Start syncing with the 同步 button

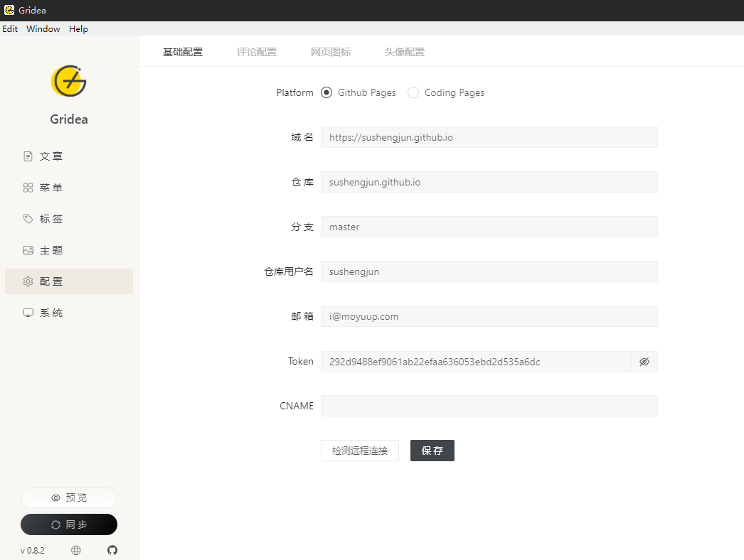68,524
